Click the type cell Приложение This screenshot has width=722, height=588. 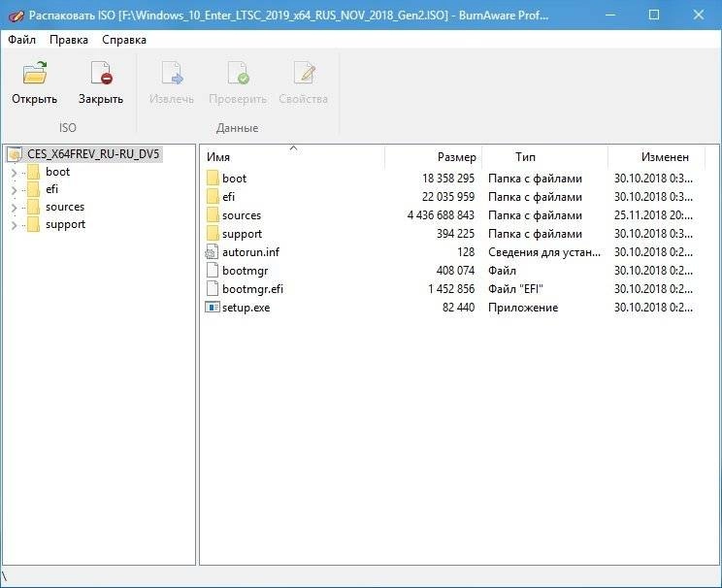pos(523,308)
